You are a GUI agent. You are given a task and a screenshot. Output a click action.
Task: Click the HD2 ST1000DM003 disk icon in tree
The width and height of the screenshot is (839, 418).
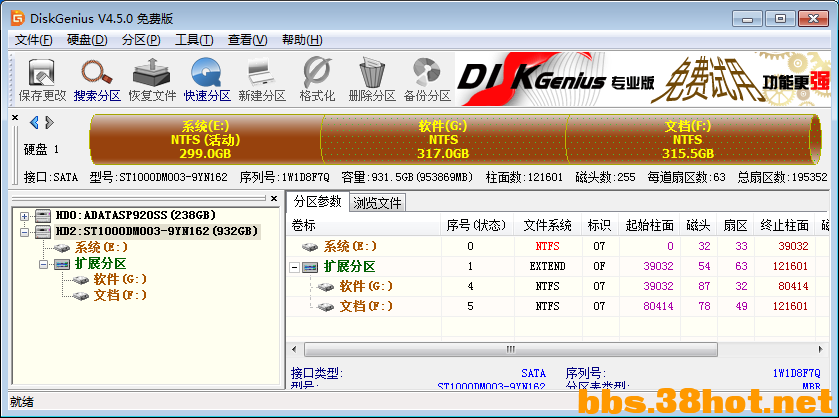coord(43,232)
